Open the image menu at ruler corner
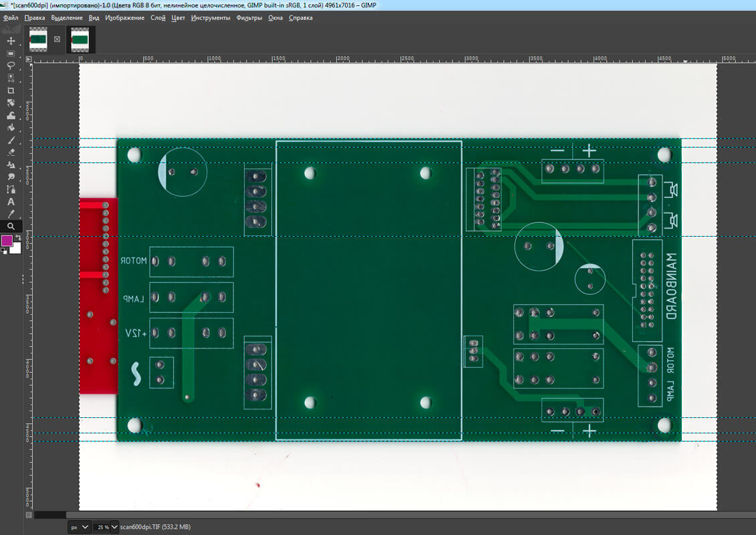The image size is (756, 535). click(x=29, y=59)
